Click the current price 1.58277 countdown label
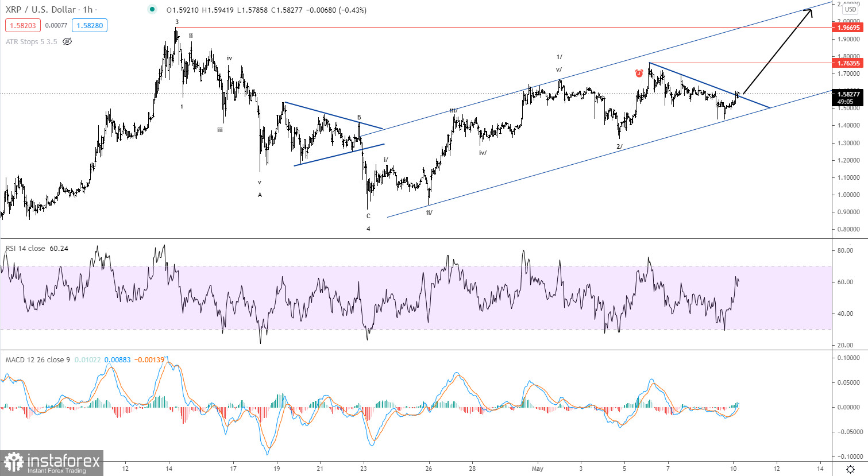The height and width of the screenshot is (476, 868). click(x=848, y=98)
